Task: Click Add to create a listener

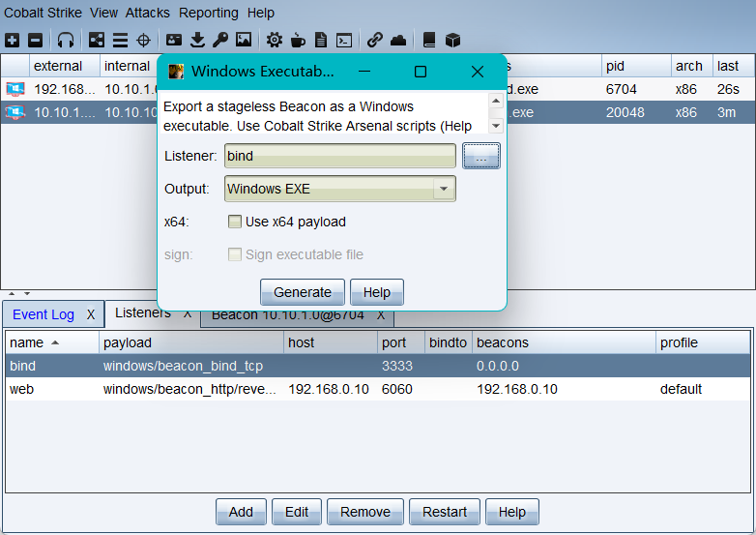Action: pos(241,512)
